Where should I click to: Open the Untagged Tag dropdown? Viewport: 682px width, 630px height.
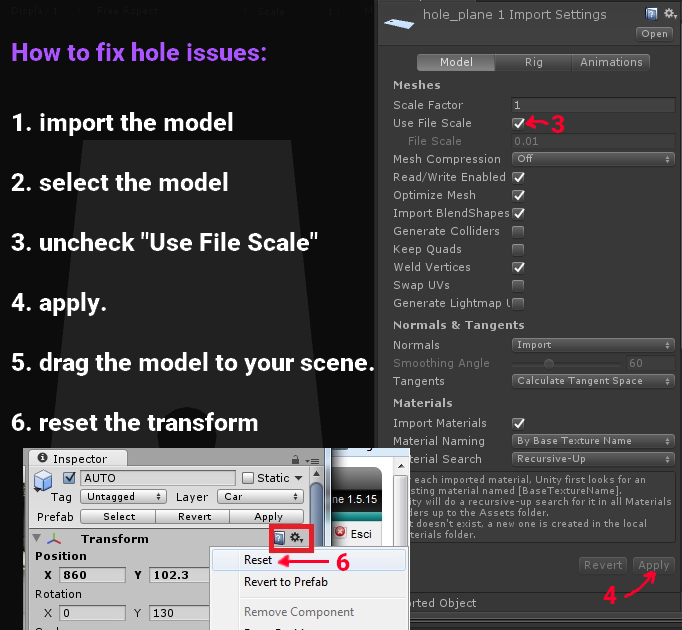123,496
